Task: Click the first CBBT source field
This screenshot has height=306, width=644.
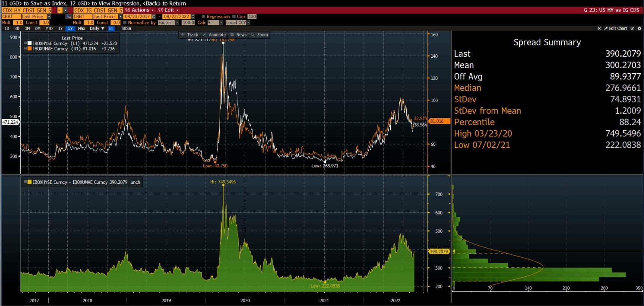Action: [11, 16]
